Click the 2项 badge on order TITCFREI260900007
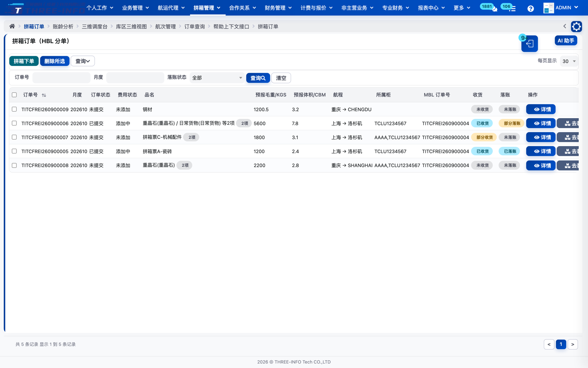 (192, 137)
